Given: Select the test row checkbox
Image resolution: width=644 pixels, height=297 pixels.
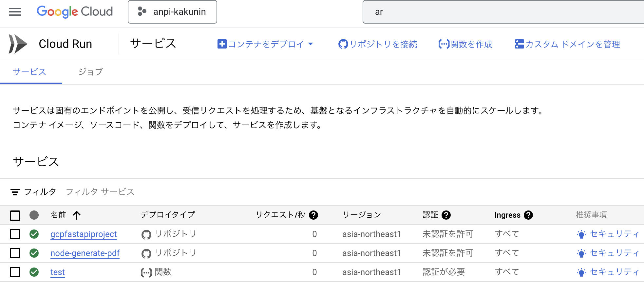Looking at the screenshot, I should (x=15, y=272).
